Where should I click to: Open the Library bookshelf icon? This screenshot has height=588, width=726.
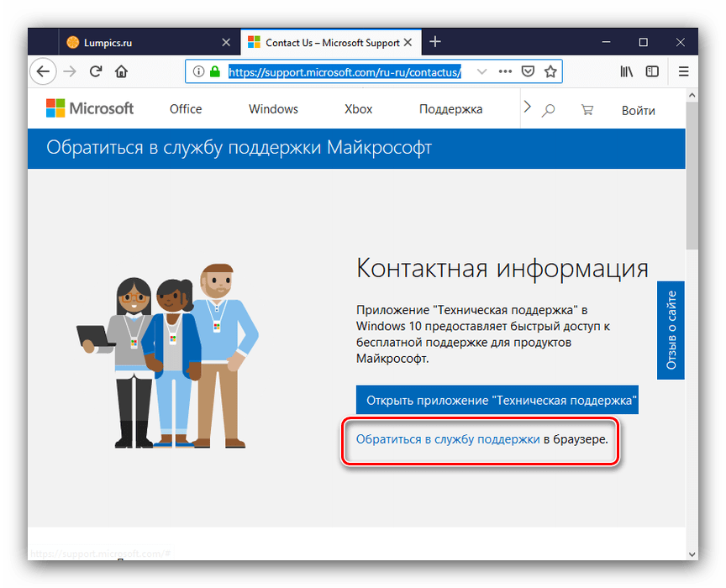click(627, 71)
